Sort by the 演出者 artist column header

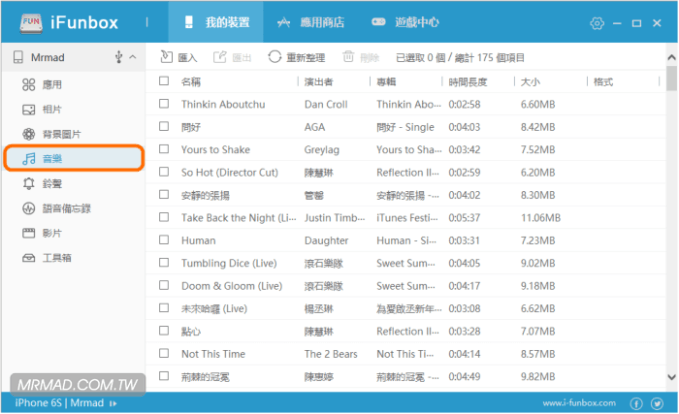point(318,82)
